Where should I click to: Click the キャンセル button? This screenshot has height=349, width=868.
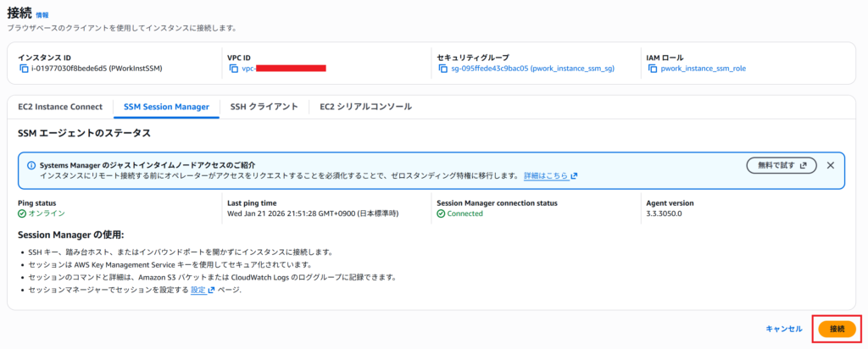pos(783,329)
